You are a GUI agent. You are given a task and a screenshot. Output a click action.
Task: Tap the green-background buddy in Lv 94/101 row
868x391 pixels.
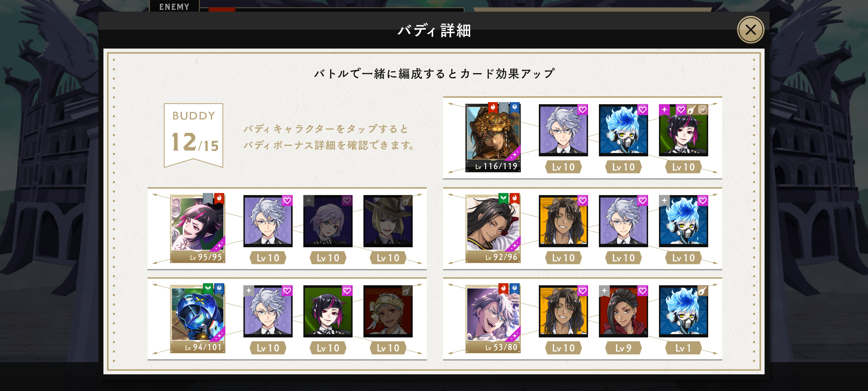click(x=328, y=311)
